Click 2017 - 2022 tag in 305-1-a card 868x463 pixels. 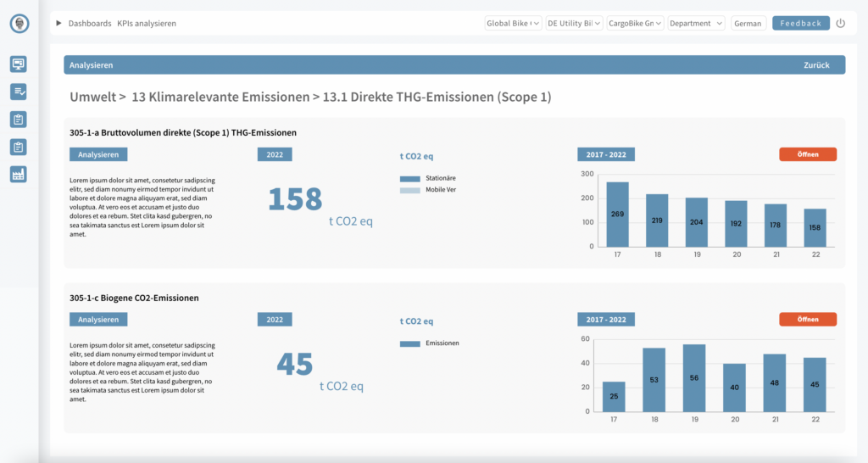(606, 154)
